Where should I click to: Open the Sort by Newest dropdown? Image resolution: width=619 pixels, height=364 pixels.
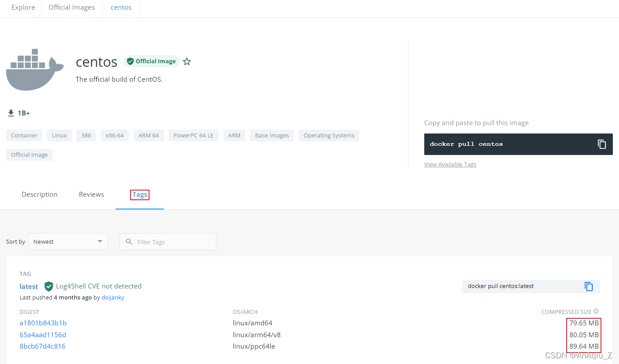[x=68, y=242]
